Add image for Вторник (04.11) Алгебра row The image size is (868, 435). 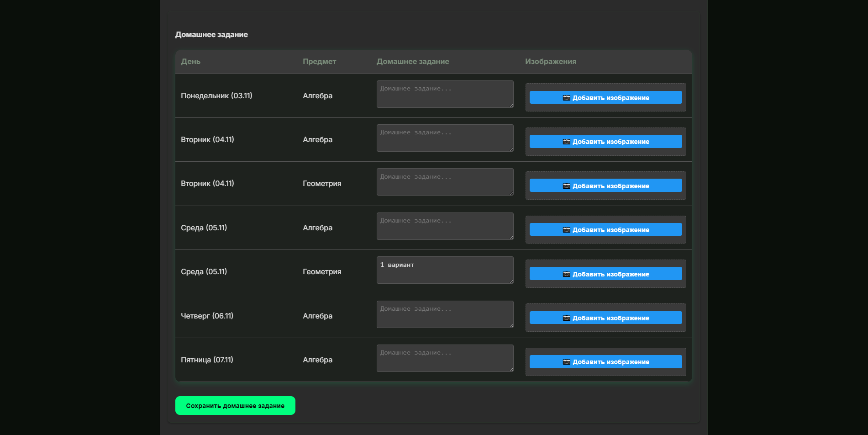click(605, 142)
